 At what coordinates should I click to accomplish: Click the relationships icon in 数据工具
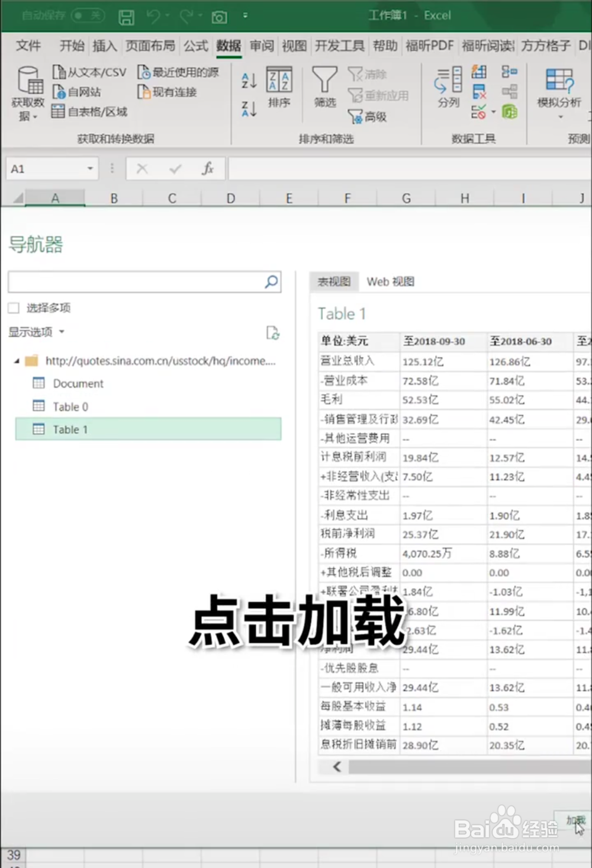pos(509,92)
